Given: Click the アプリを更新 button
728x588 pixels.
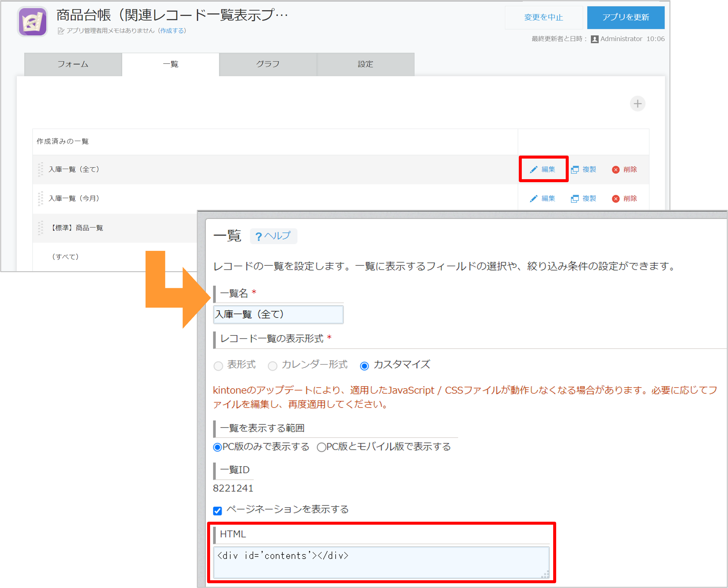Looking at the screenshot, I should pos(626,18).
